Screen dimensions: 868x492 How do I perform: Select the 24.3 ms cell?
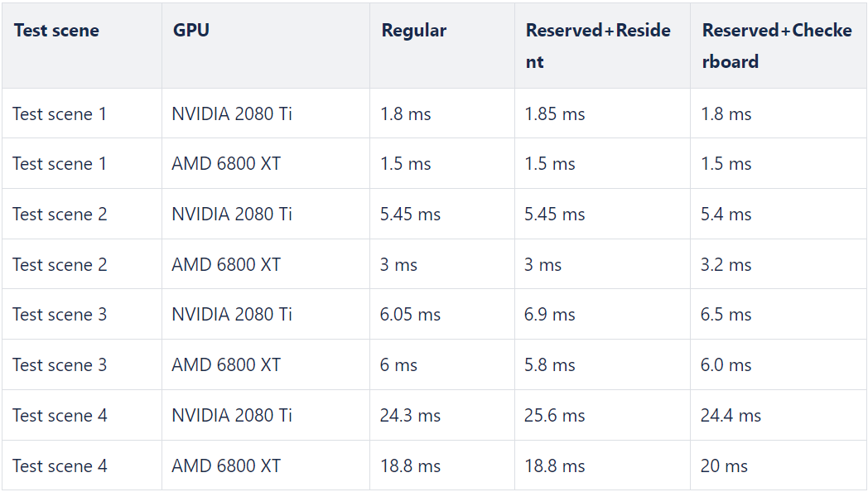click(442, 415)
